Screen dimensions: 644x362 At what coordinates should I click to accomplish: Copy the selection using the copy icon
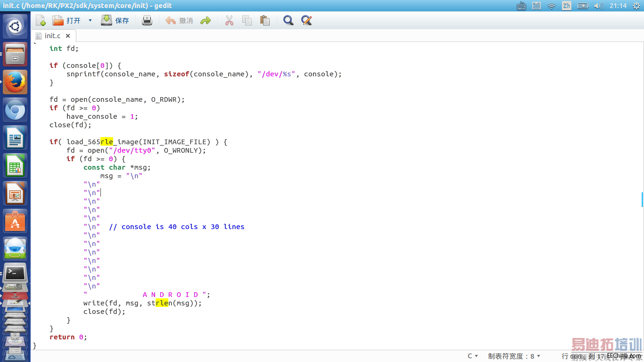coord(247,20)
